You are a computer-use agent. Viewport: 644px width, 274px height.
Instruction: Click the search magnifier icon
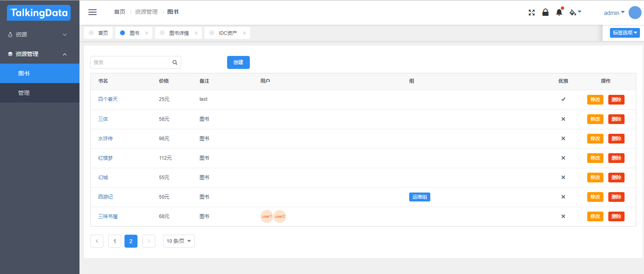[x=175, y=62]
